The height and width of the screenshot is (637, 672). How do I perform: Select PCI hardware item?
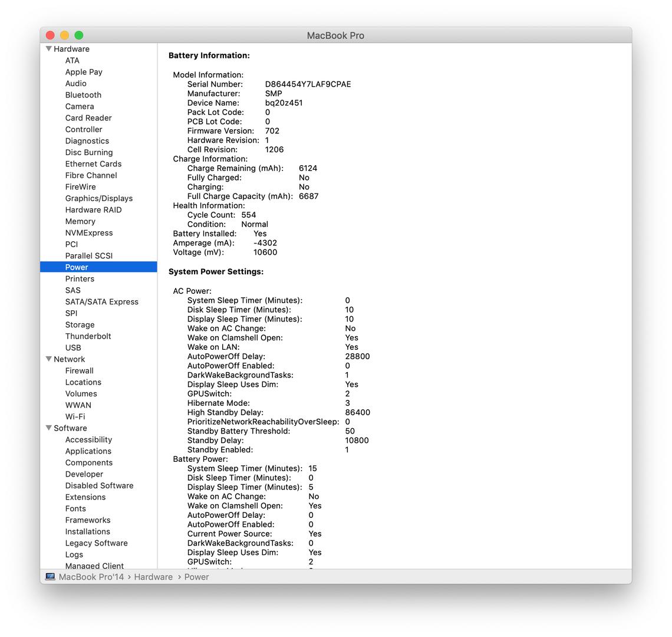(x=71, y=245)
